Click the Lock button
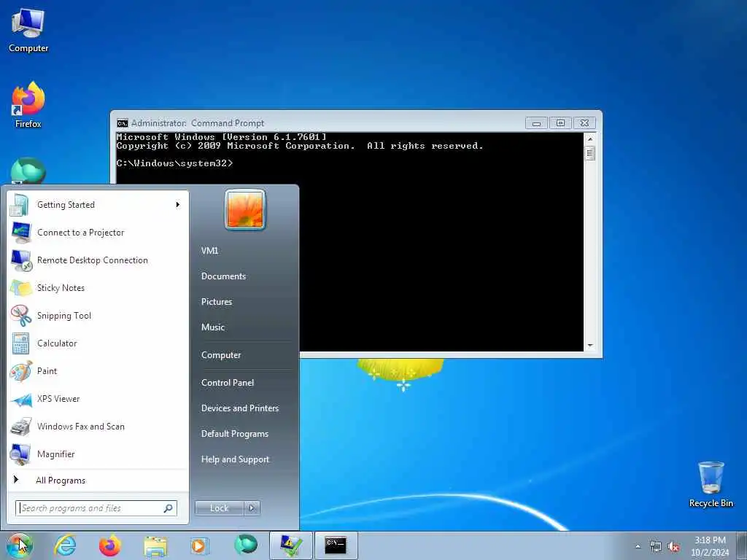 coord(219,508)
